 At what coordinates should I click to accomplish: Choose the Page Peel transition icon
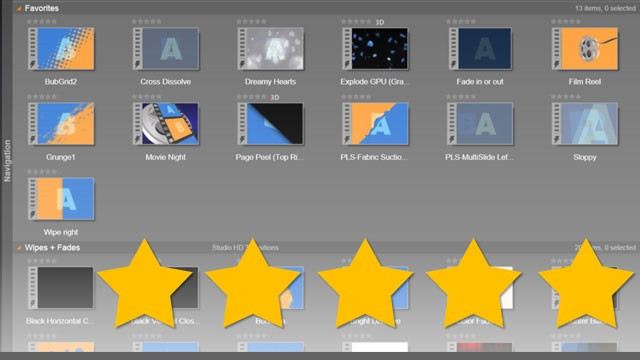tap(271, 124)
